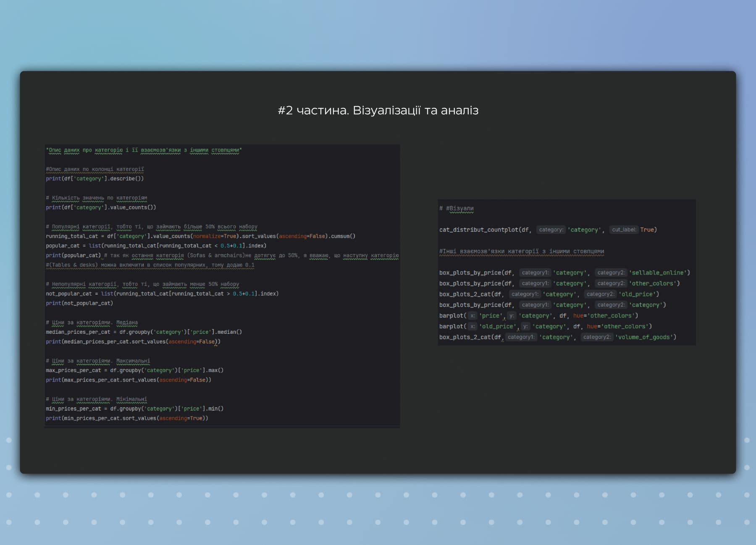The width and height of the screenshot is (756, 545).
Task: Click the "popular_cat = list(" assignment line
Action: [x=156, y=246]
